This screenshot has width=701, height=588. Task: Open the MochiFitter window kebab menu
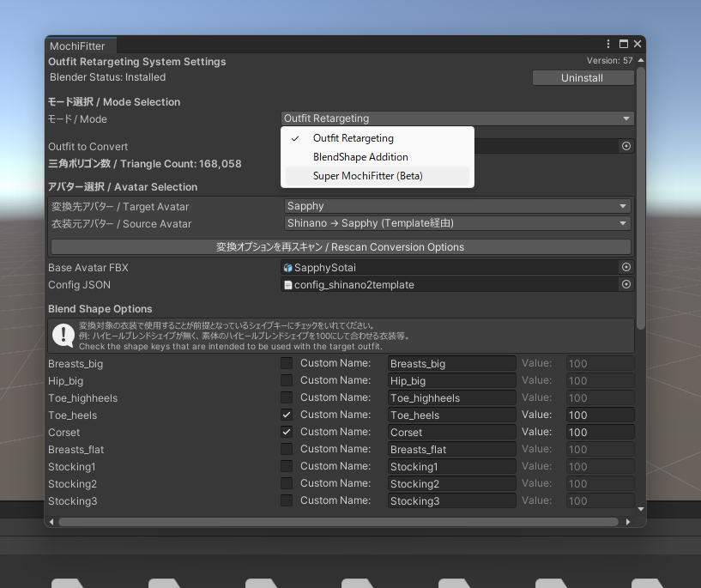(608, 44)
